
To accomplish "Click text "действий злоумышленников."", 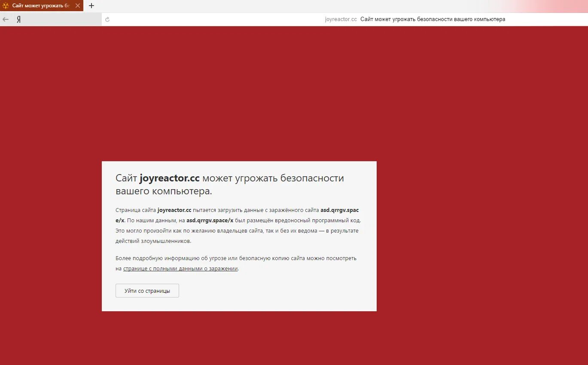I will pyautogui.click(x=153, y=241).
